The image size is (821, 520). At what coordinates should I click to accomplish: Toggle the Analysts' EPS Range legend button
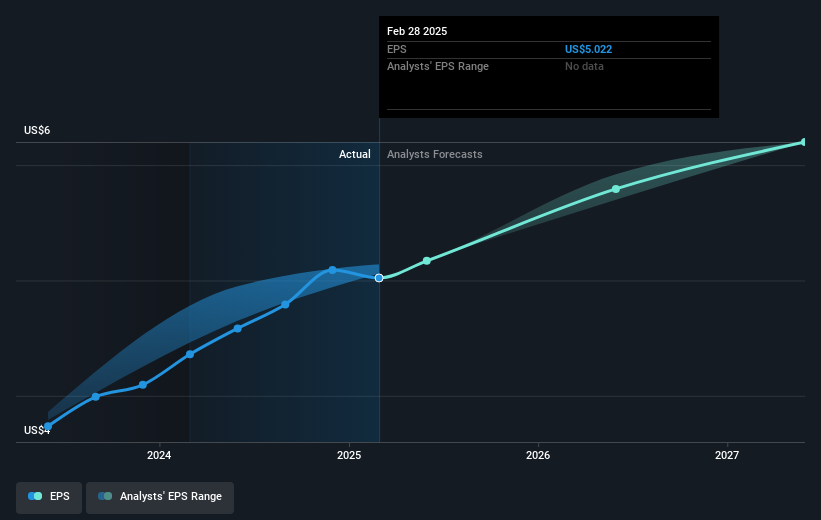coord(160,497)
